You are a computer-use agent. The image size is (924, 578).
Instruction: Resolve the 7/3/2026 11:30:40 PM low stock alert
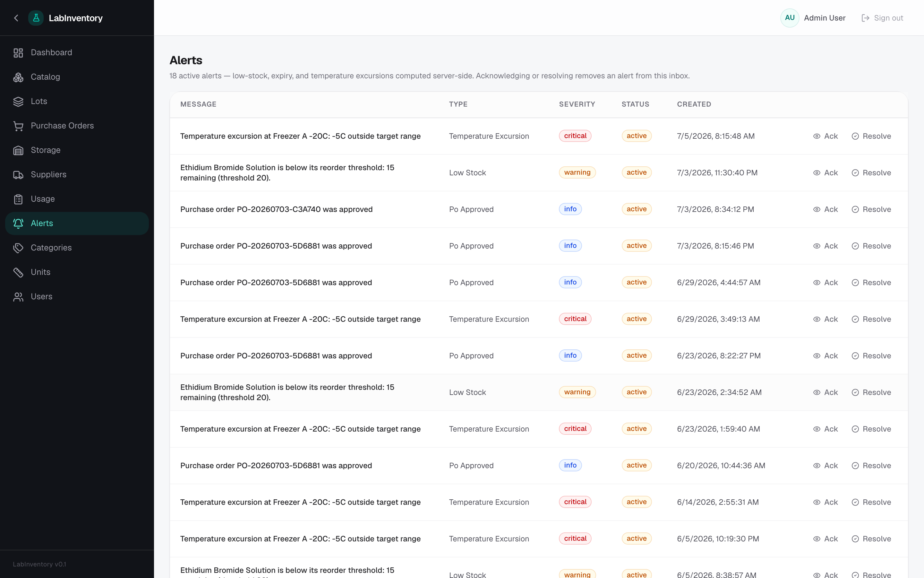871,173
